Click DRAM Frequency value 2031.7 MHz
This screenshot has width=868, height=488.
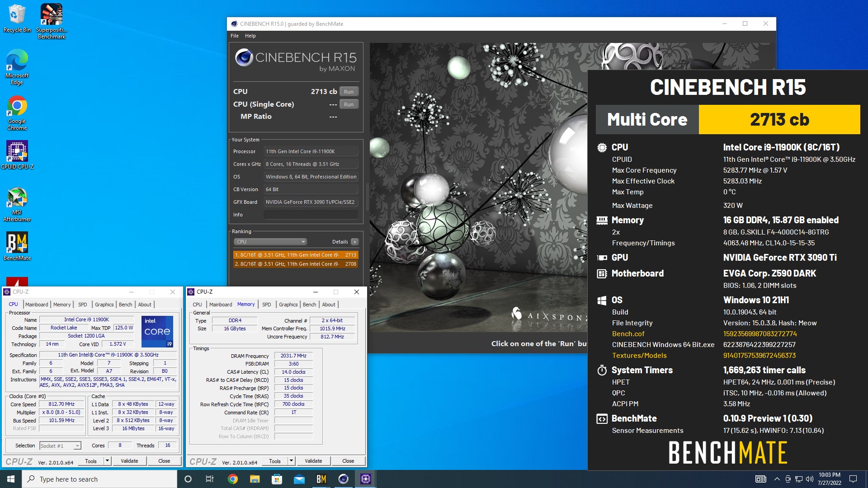point(293,356)
